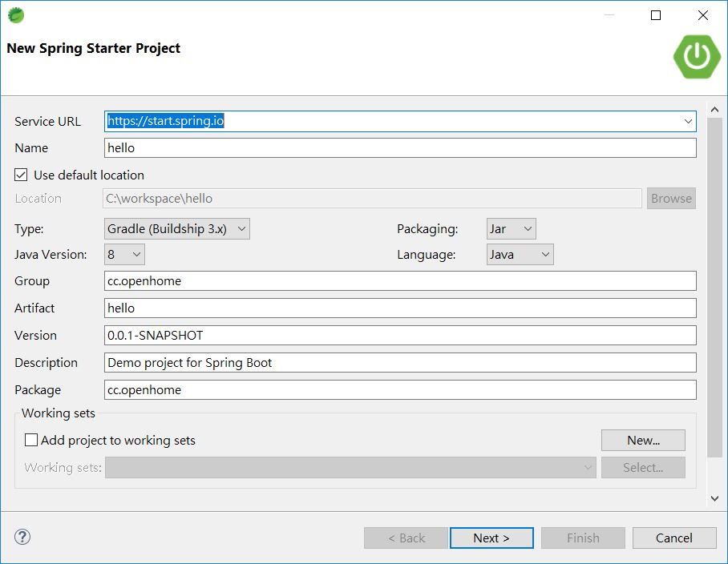Click the Cancel button
The width and height of the screenshot is (728, 564).
pos(674,538)
